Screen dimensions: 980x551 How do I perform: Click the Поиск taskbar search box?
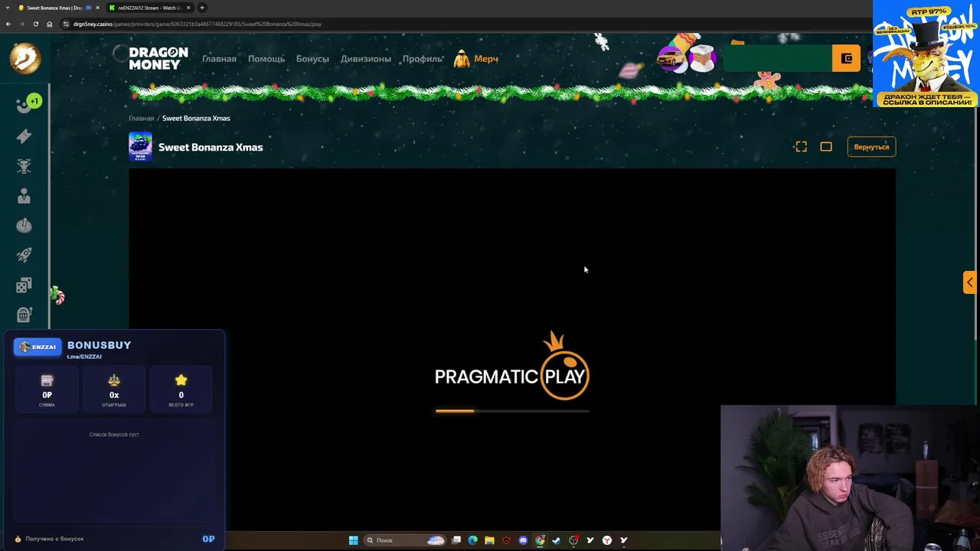click(x=404, y=540)
